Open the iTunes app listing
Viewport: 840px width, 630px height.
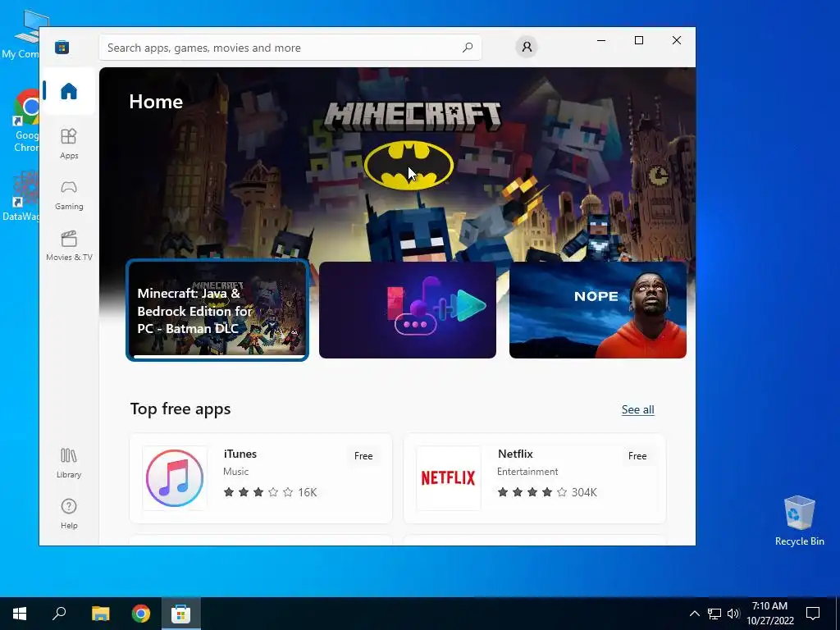(261, 478)
